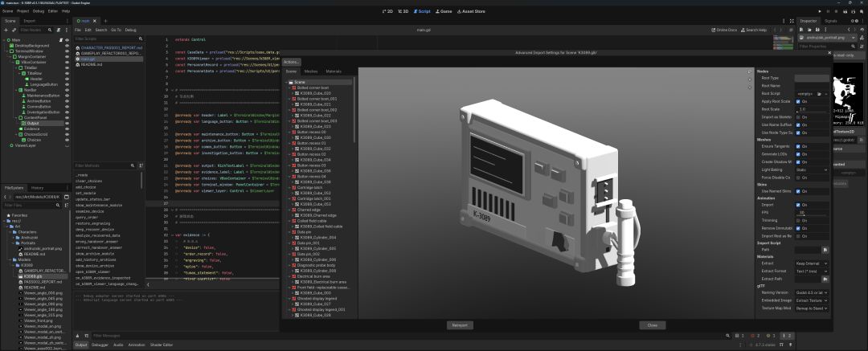Screen dimensions: 868x351
Task: Click Inspector create new resource icon
Action: 800,30
